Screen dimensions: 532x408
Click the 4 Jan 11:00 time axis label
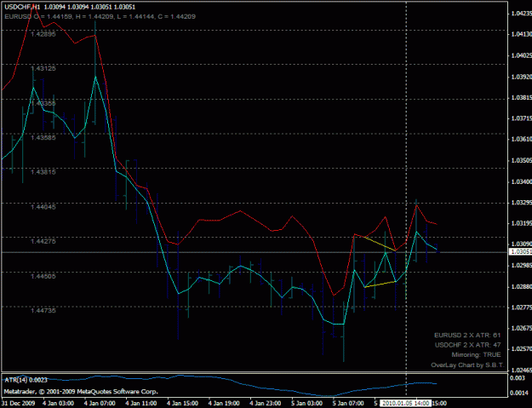tap(141, 403)
